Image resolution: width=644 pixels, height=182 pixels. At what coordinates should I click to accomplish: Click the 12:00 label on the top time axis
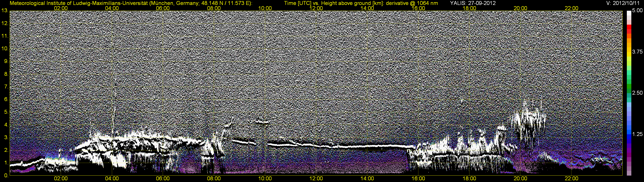point(316,8)
